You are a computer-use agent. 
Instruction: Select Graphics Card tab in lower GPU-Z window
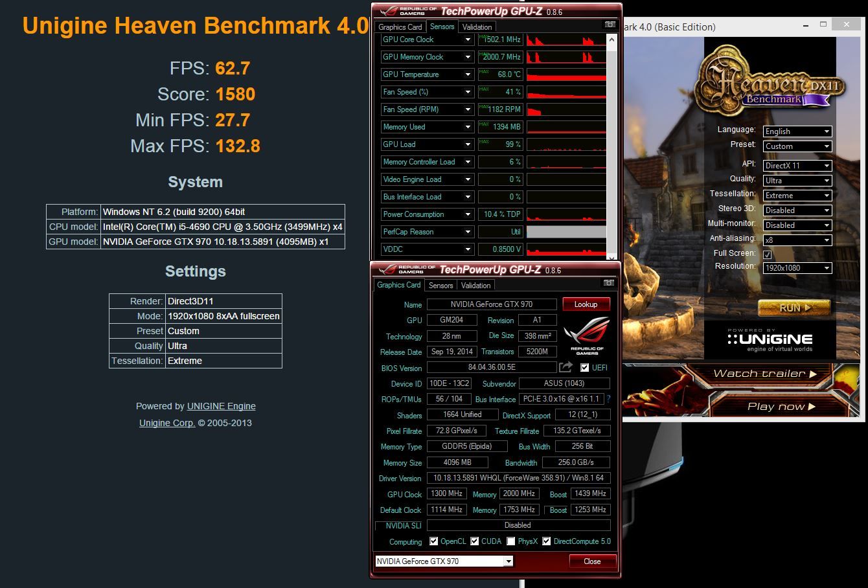399,285
